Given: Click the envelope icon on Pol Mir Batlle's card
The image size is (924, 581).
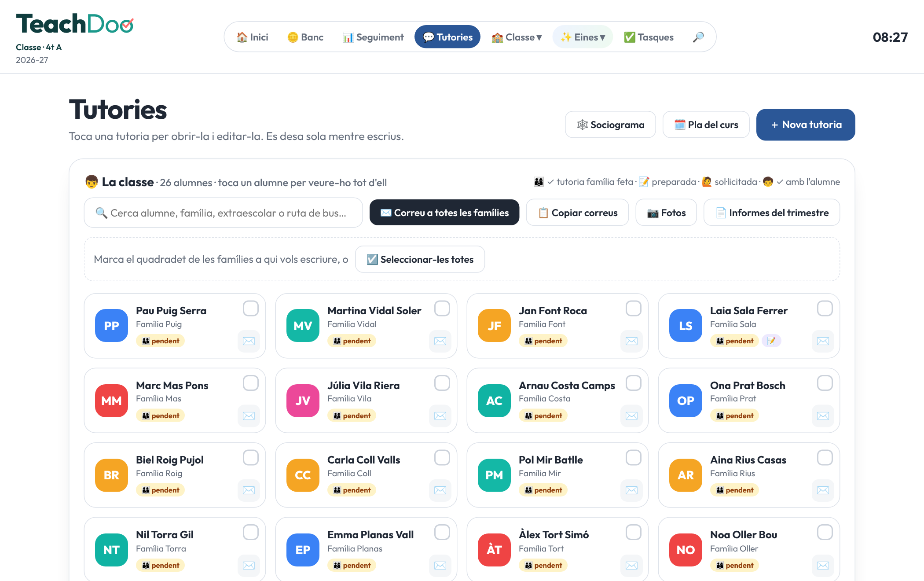Looking at the screenshot, I should coord(631,490).
